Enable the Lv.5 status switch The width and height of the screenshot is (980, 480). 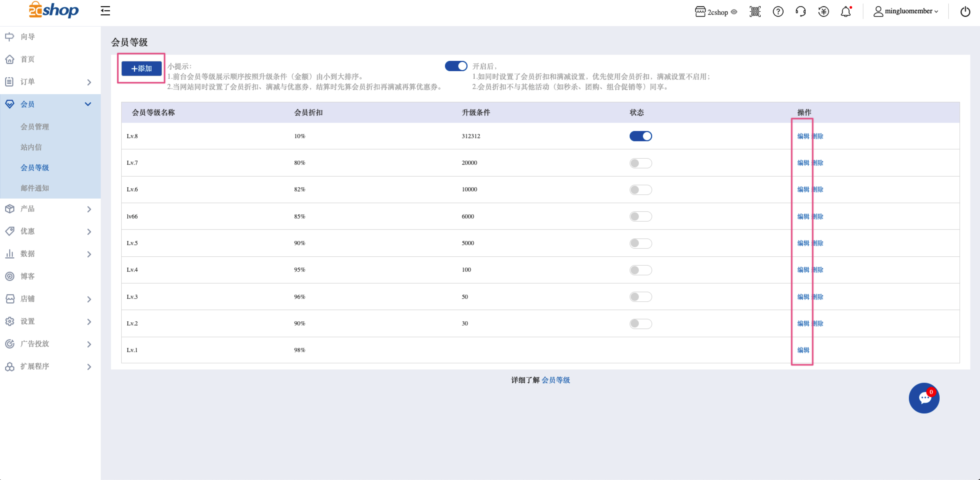coord(641,243)
